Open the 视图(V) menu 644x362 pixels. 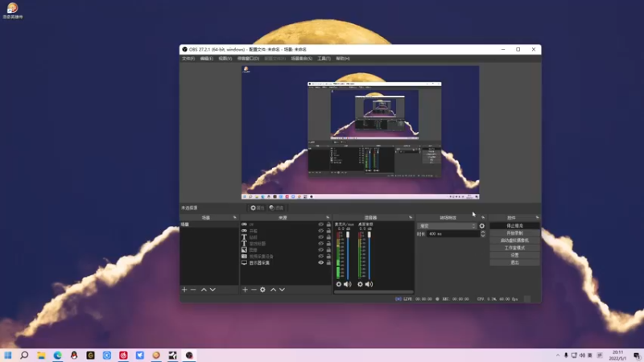pyautogui.click(x=225, y=59)
